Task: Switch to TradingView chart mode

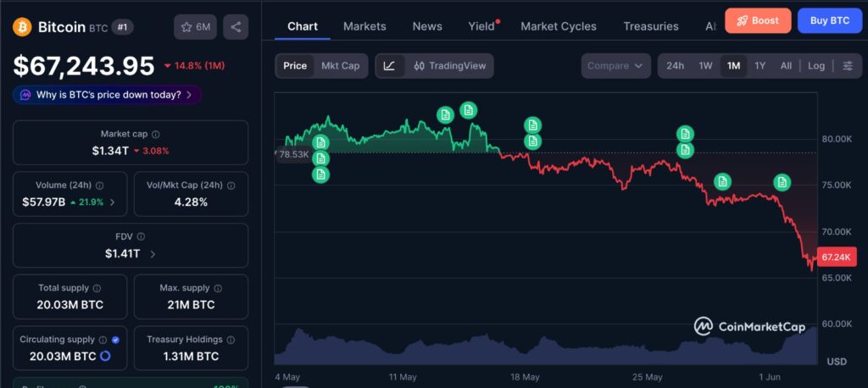Action: tap(449, 66)
